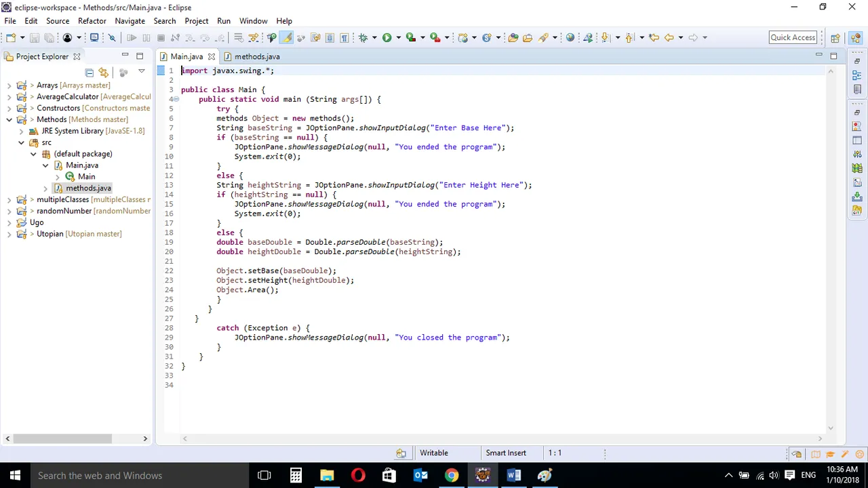
Task: Open the web browser globe icon
Action: (x=570, y=37)
